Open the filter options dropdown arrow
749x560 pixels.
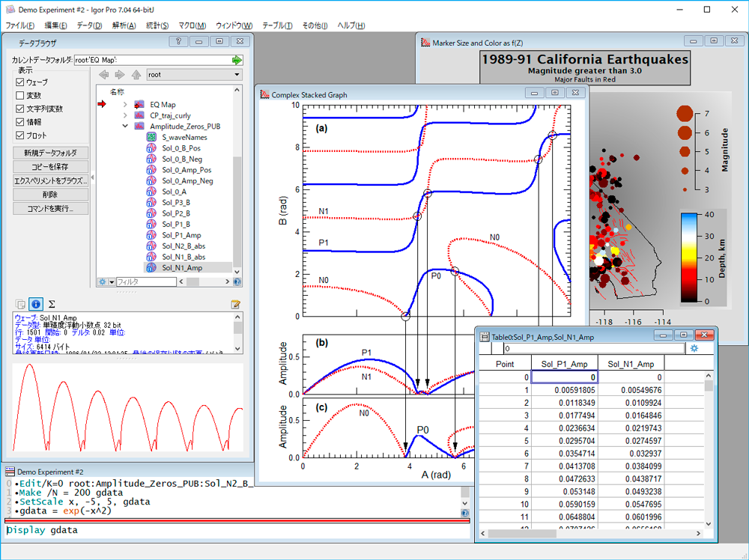[112, 282]
